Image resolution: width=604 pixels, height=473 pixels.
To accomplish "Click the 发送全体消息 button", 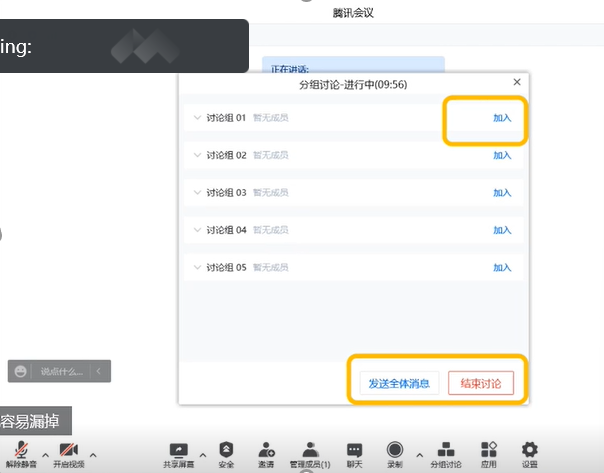I will [x=398, y=384].
